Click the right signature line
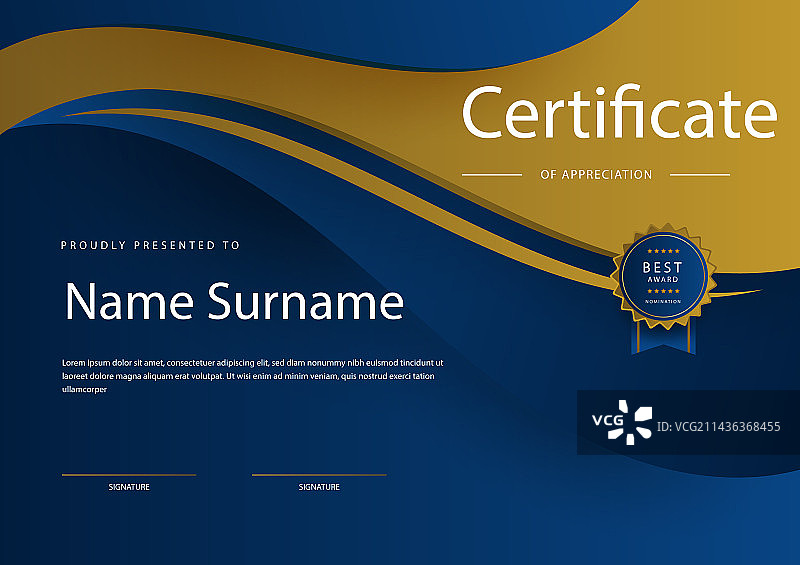The height and width of the screenshot is (565, 800). tap(319, 475)
